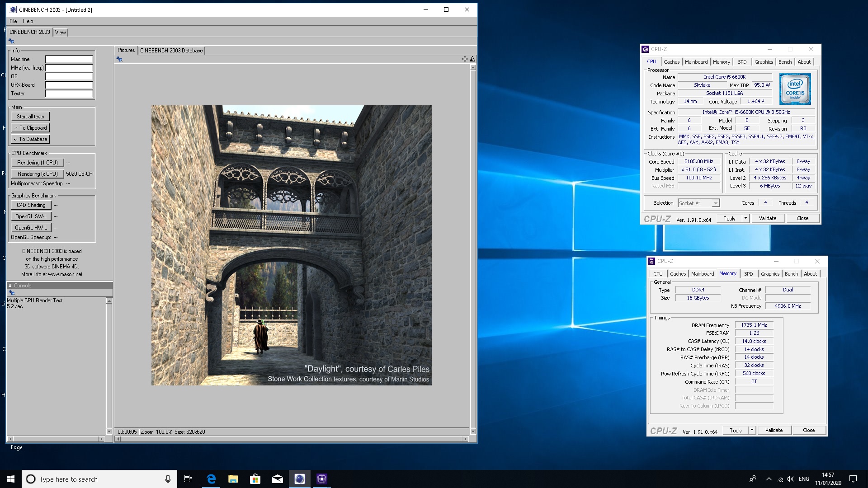This screenshot has height=488, width=868.
Task: Run the OpenGL HW-L test
Action: click(31, 228)
